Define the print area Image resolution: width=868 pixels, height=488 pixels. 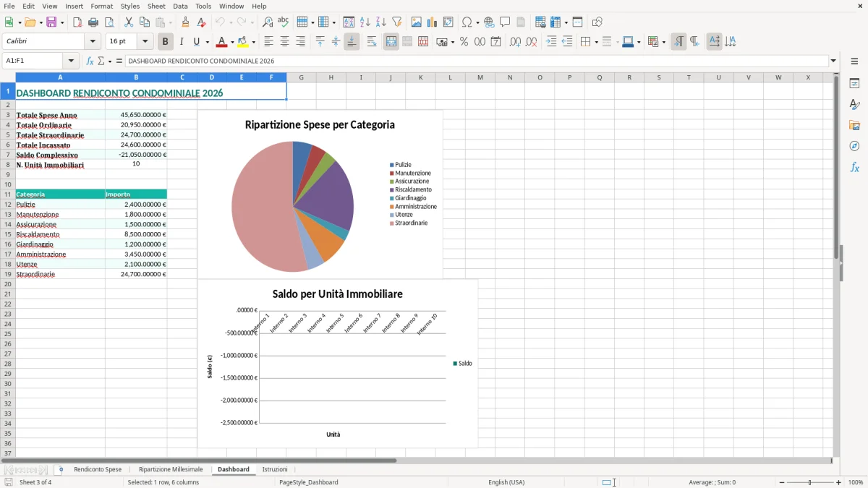(540, 22)
